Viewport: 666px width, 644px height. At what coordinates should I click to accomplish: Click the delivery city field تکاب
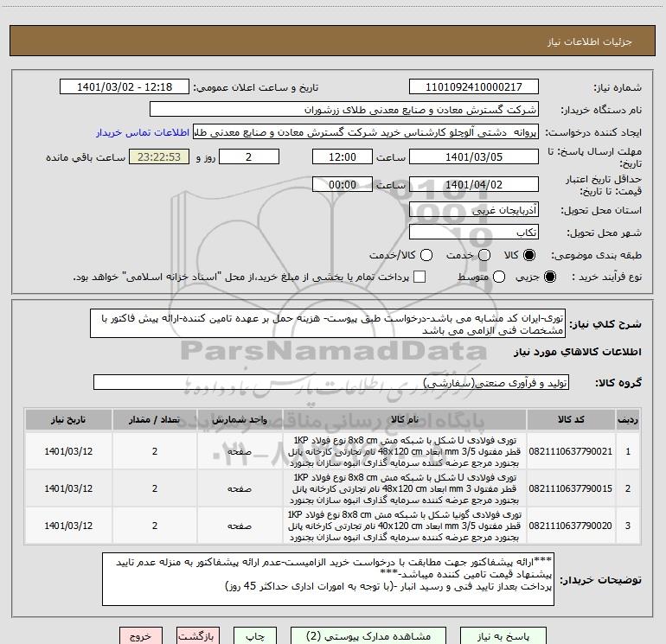(x=474, y=233)
